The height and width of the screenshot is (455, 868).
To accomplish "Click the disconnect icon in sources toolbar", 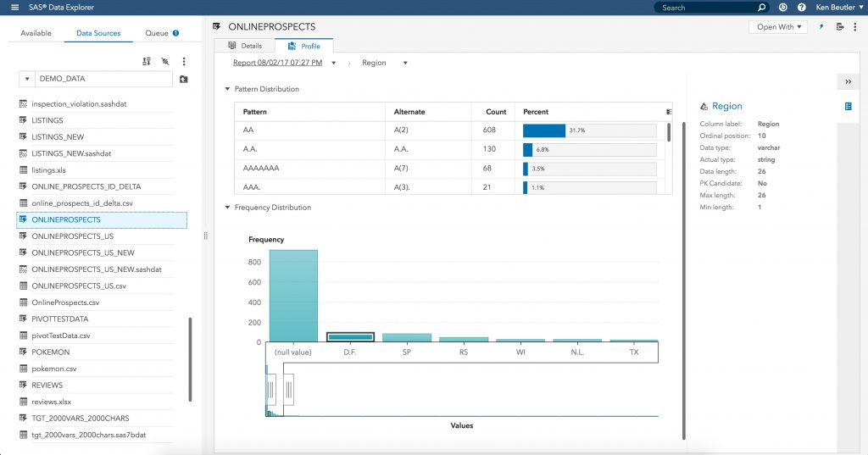I will click(x=165, y=61).
